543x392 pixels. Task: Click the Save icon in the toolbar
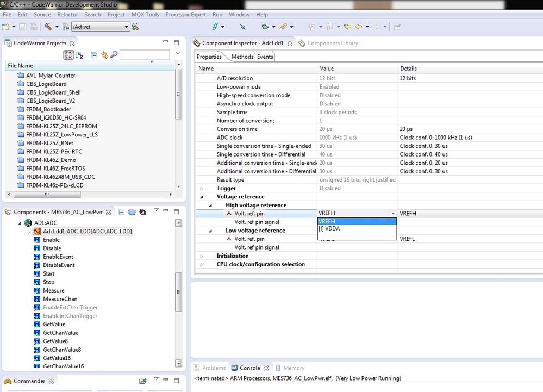point(22,27)
